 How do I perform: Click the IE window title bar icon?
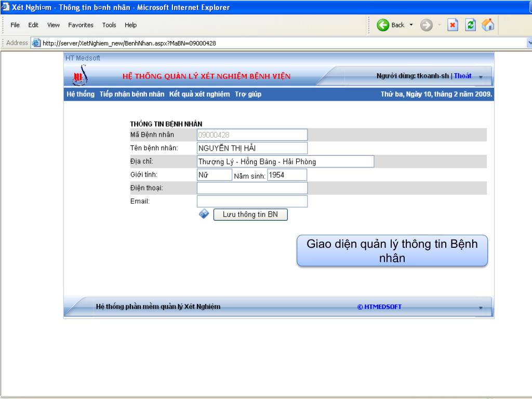pos(5,7)
